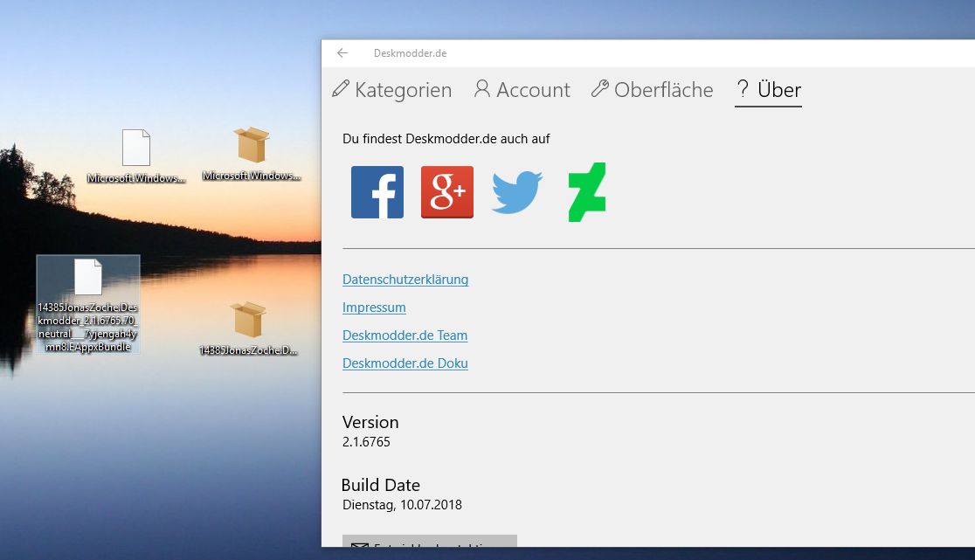Go back with the arrow button
The image size is (975, 560).
342,53
